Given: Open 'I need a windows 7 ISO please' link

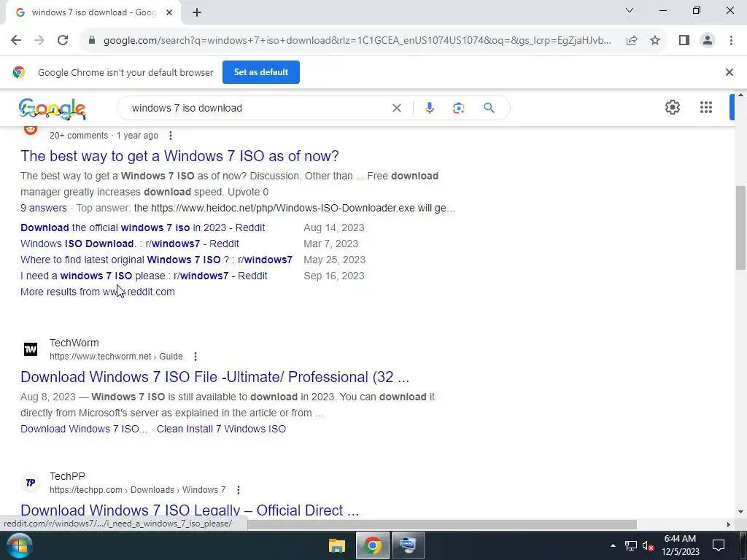Looking at the screenshot, I should click(144, 276).
